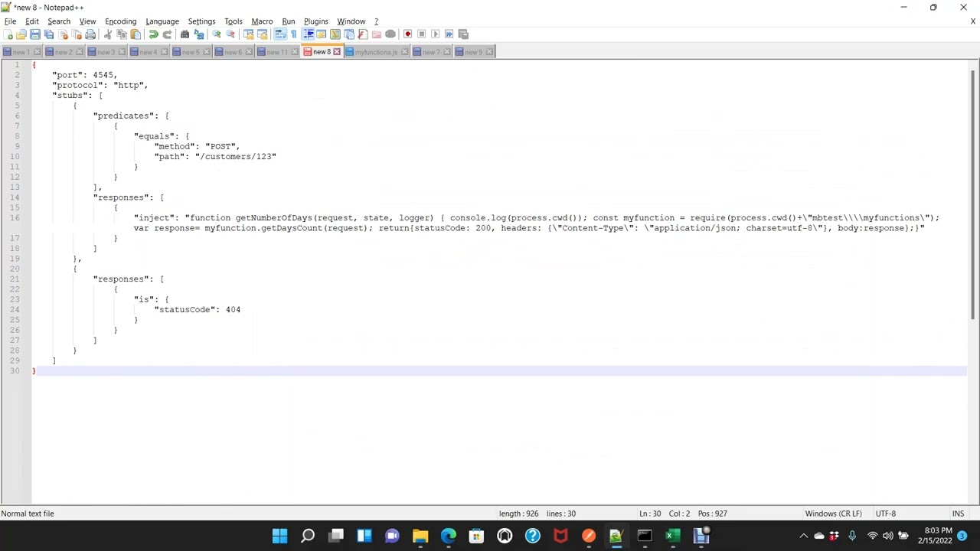Click Windows (CR LF) in the status bar

833,514
